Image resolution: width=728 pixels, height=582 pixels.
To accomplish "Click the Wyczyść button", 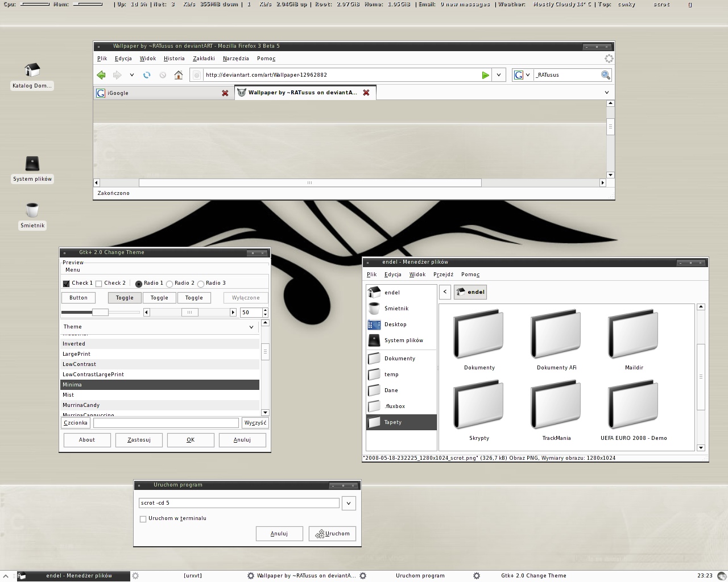I will point(255,423).
